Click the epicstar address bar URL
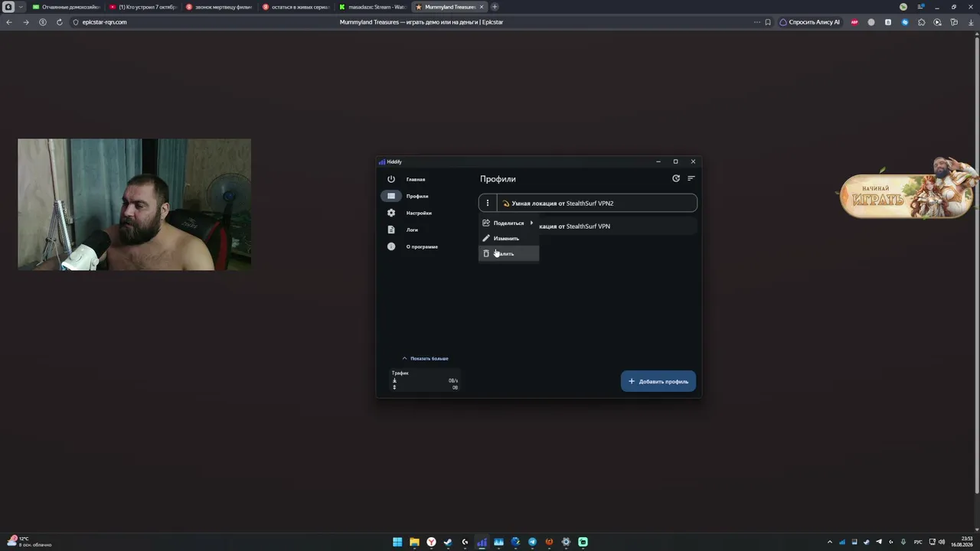980x551 pixels. (105, 22)
